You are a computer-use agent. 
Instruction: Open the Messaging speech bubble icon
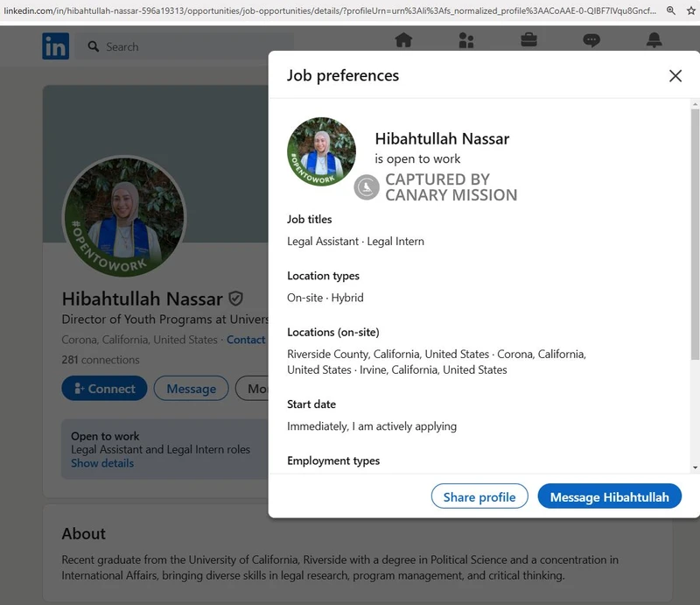[591, 40]
